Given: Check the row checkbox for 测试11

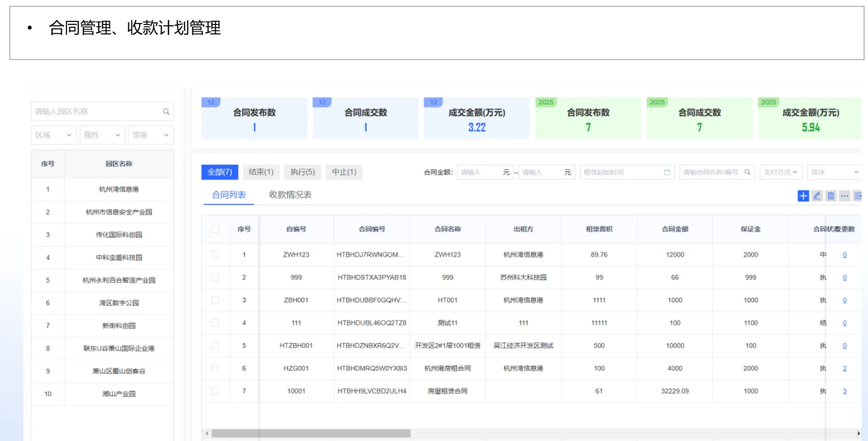Looking at the screenshot, I should [x=215, y=323].
